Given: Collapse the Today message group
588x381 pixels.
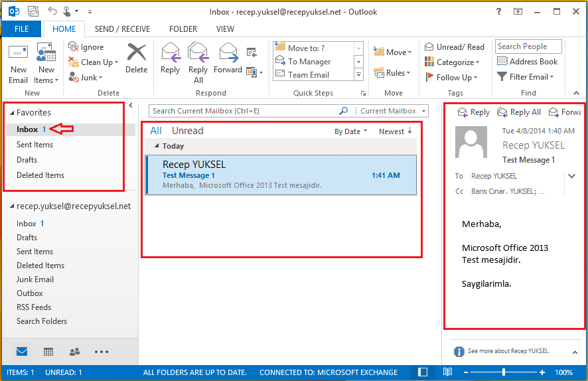Looking at the screenshot, I should coord(157,145).
